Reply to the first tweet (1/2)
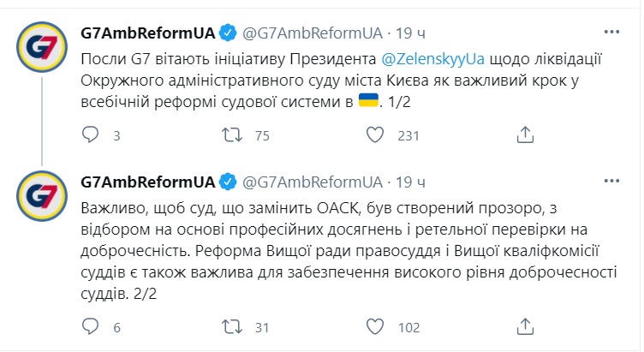The width and height of the screenshot is (644, 352). point(89,134)
